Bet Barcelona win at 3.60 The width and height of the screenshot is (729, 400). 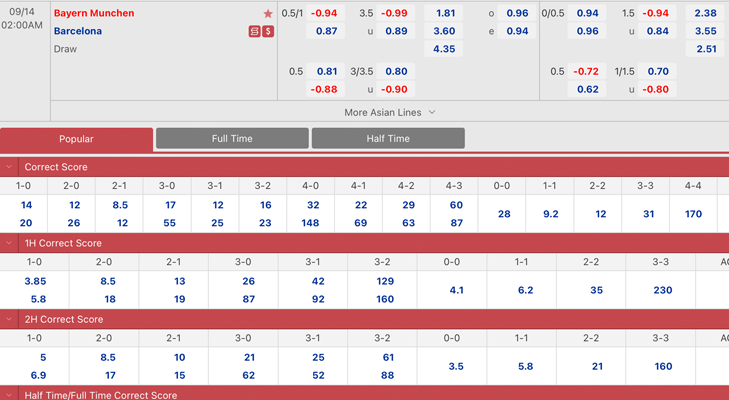pyautogui.click(x=444, y=31)
